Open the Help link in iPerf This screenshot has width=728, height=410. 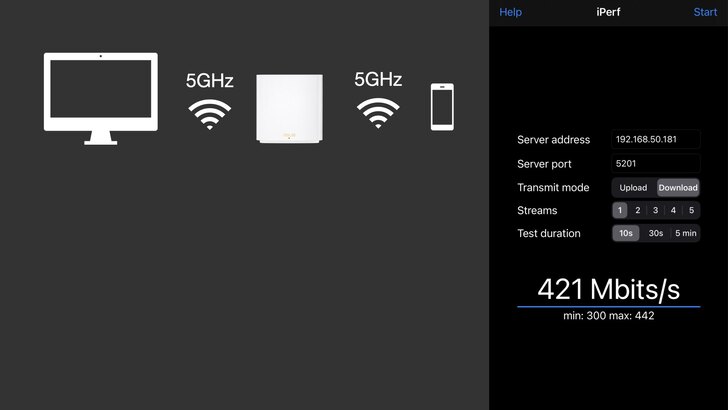(x=510, y=12)
